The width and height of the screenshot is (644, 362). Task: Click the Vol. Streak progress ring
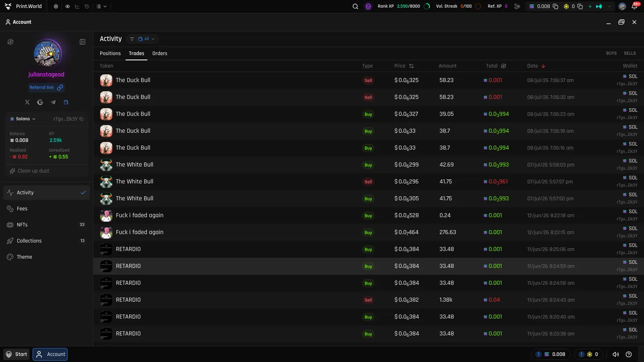(478, 6)
